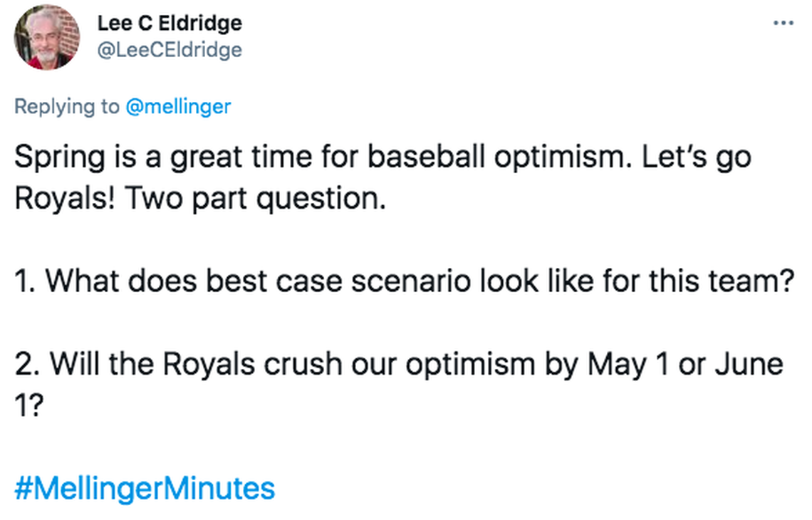812x520 pixels.
Task: Click the "Replying to" label
Action: pyautogui.click(x=67, y=106)
